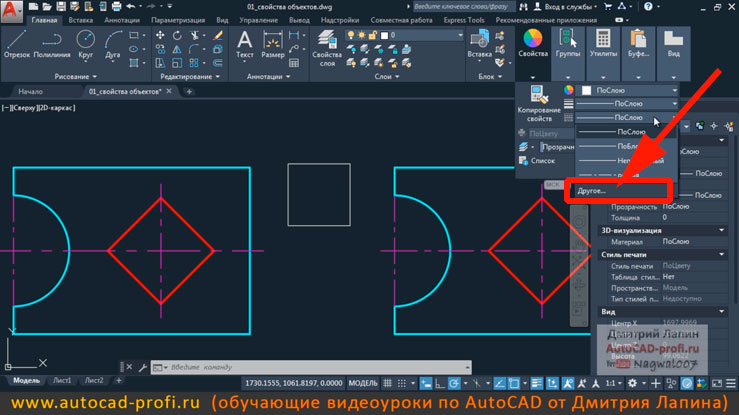
Task: Click the Print icon in quick access toolbar
Action: tap(116, 7)
